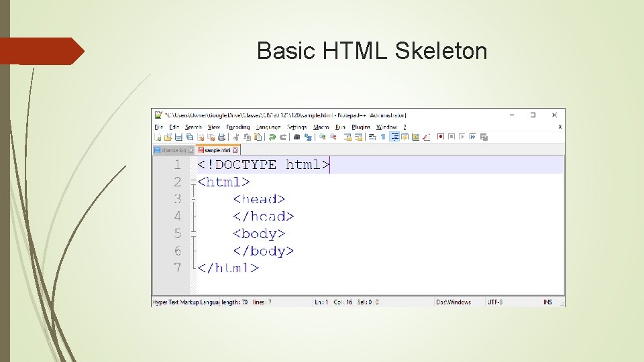The image size is (644, 362).
Task: Select the sample.html tab
Action: [217, 150]
